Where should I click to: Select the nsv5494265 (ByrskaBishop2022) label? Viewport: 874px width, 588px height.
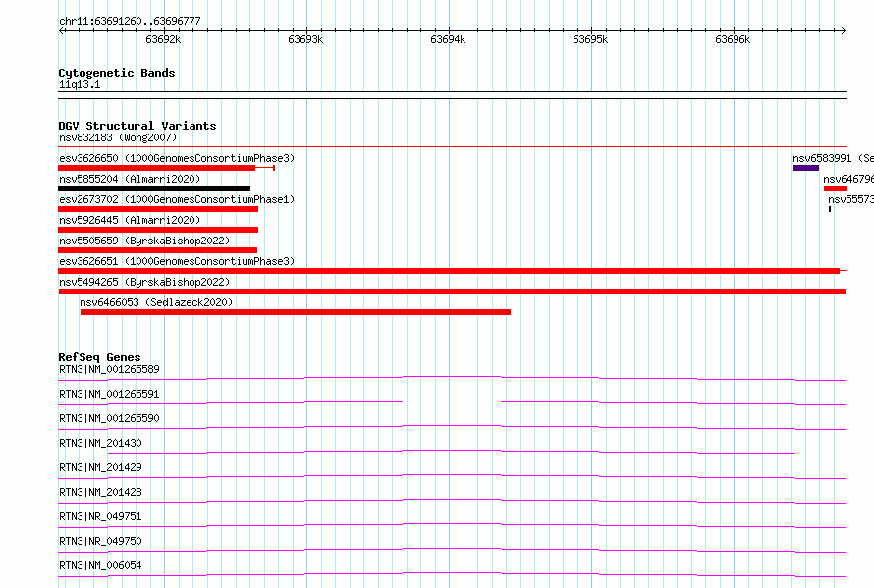(144, 282)
